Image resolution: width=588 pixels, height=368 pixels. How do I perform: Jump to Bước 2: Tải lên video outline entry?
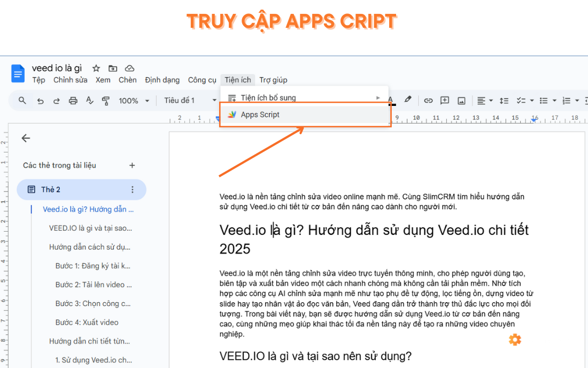tap(94, 285)
